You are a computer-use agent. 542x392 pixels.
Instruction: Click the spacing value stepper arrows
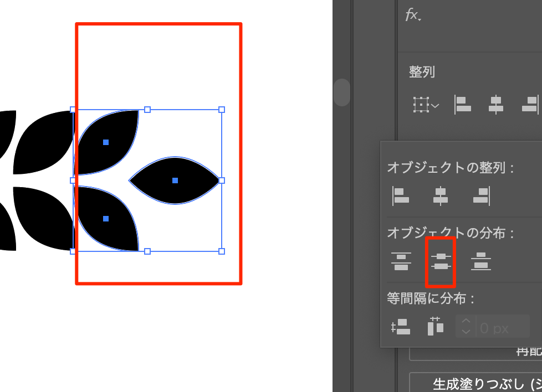click(x=466, y=327)
